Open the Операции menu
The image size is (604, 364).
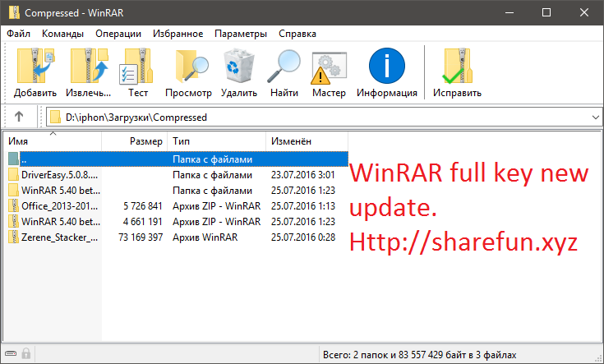click(118, 34)
